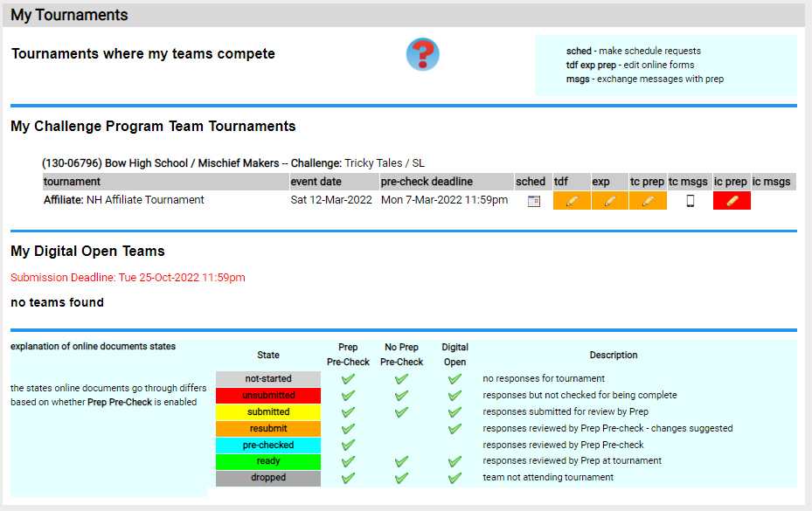Screen dimensions: 812x511
Task: Click the No Prep Pre-Check checkmark for ready
Action: [401, 461]
